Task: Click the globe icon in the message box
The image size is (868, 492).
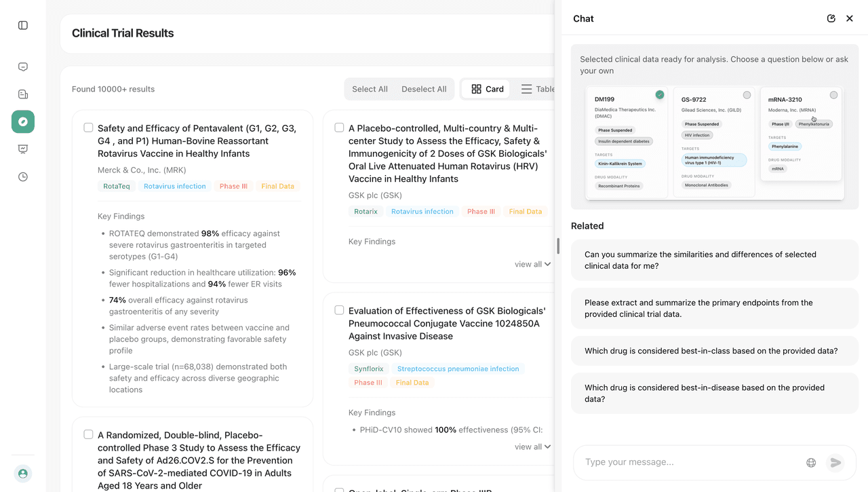Action: tap(811, 461)
